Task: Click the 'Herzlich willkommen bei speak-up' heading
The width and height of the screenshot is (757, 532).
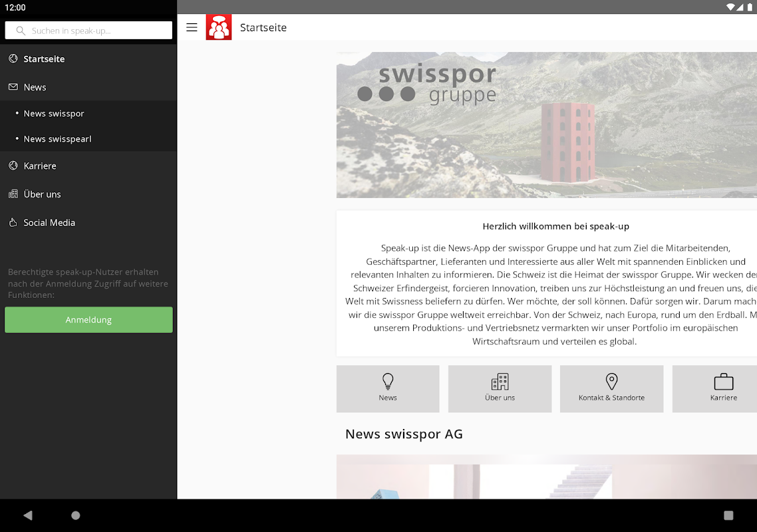Action: [555, 226]
